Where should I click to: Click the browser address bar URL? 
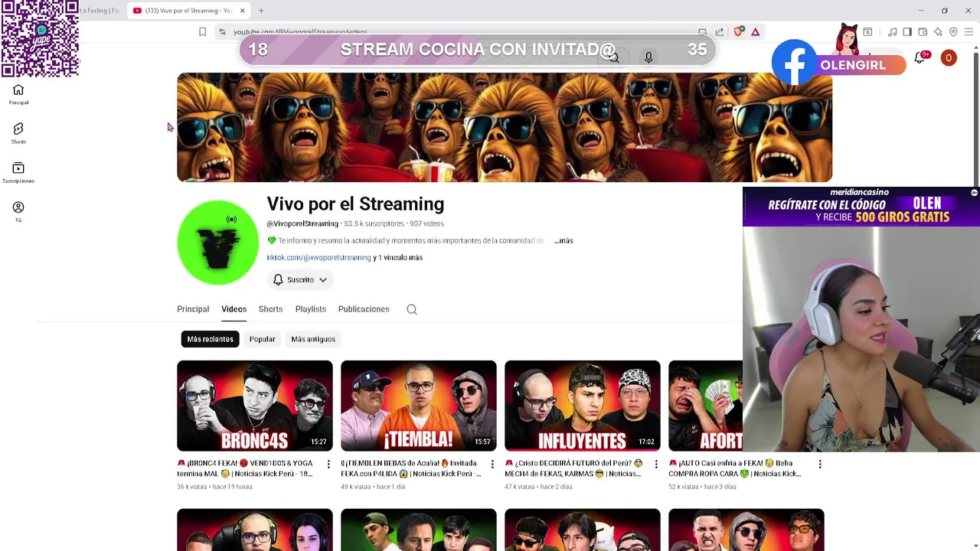[300, 32]
